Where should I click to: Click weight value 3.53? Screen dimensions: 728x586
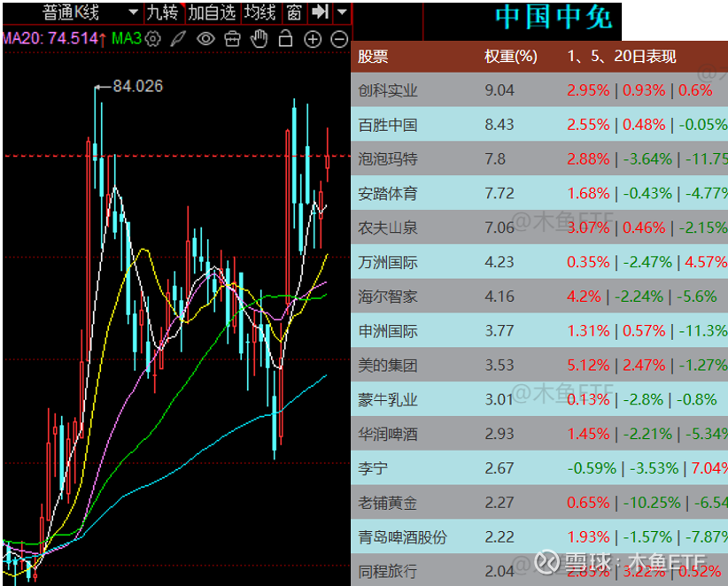point(500,365)
